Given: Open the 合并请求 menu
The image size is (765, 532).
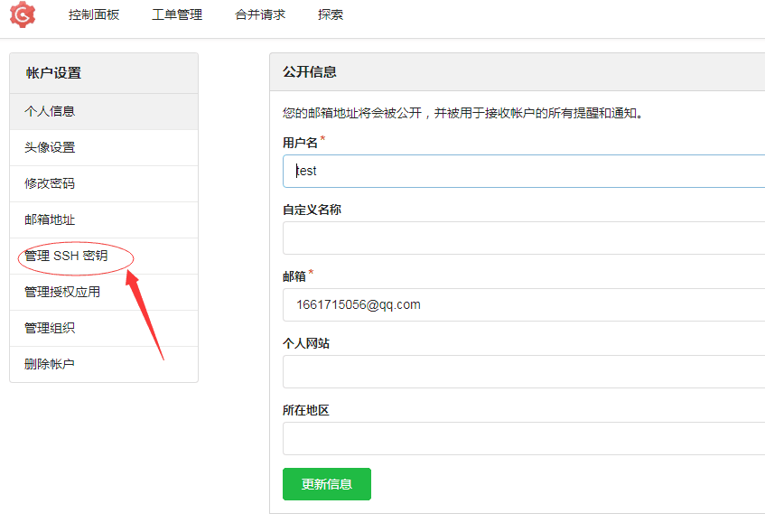Looking at the screenshot, I should (x=259, y=14).
